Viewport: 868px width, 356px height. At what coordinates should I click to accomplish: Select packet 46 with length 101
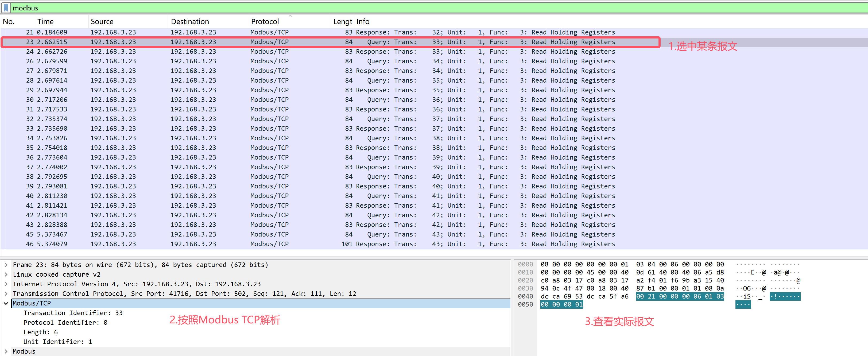coord(434,244)
